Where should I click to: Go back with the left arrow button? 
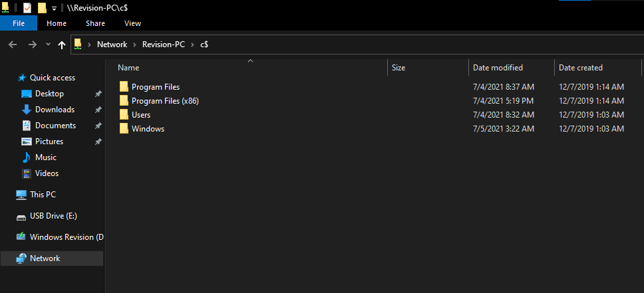pos(13,45)
